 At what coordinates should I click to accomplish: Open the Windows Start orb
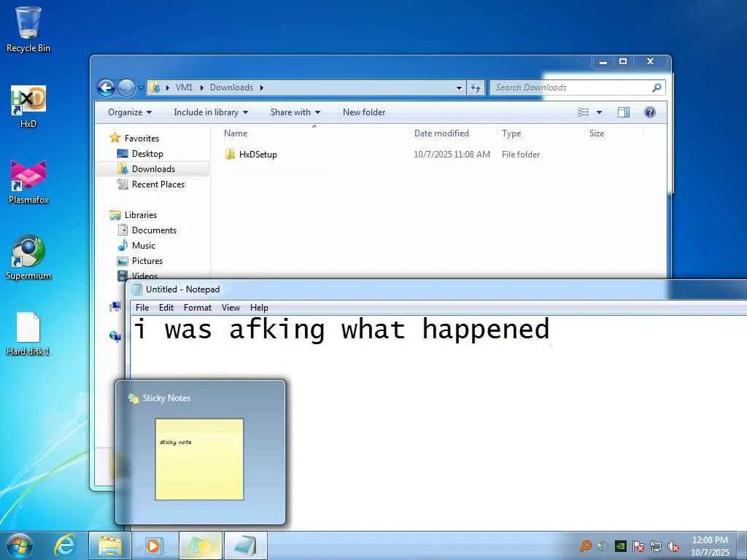(x=20, y=545)
